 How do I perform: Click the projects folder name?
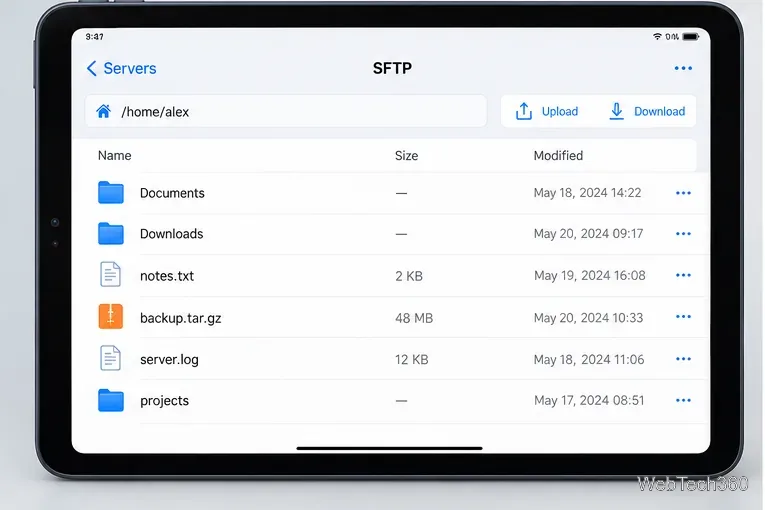pos(164,401)
